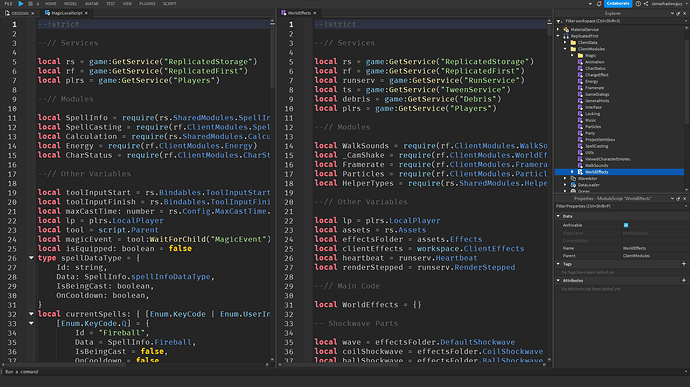Switch to the MagicLocalScript tab
The image size is (690, 387).
66,13
